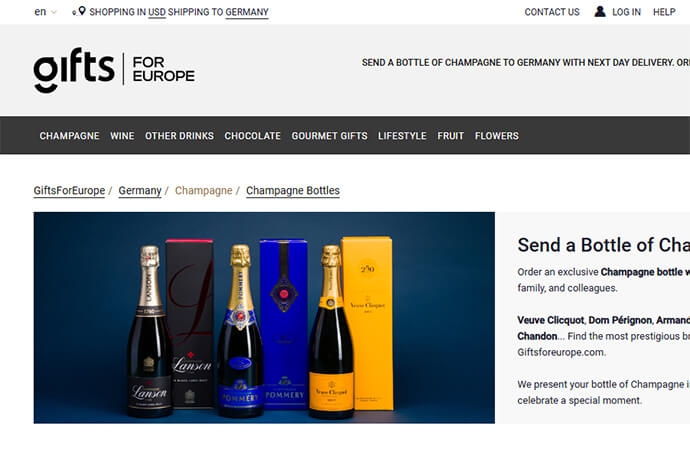The width and height of the screenshot is (690, 455).
Task: Change currency via USD link
Action: (157, 12)
